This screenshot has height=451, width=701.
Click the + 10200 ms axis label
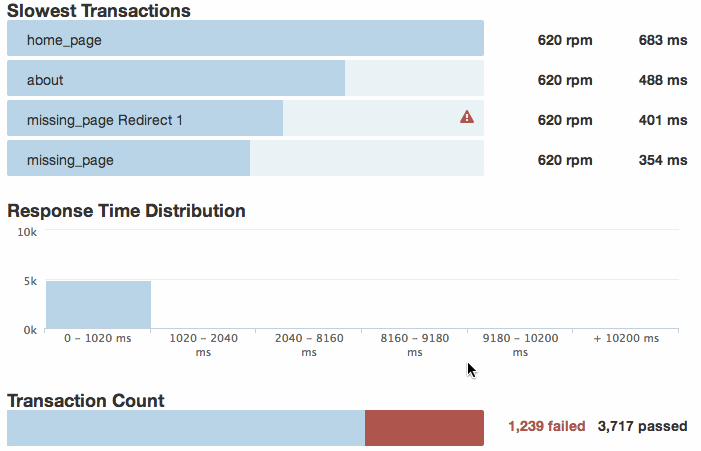coord(626,339)
